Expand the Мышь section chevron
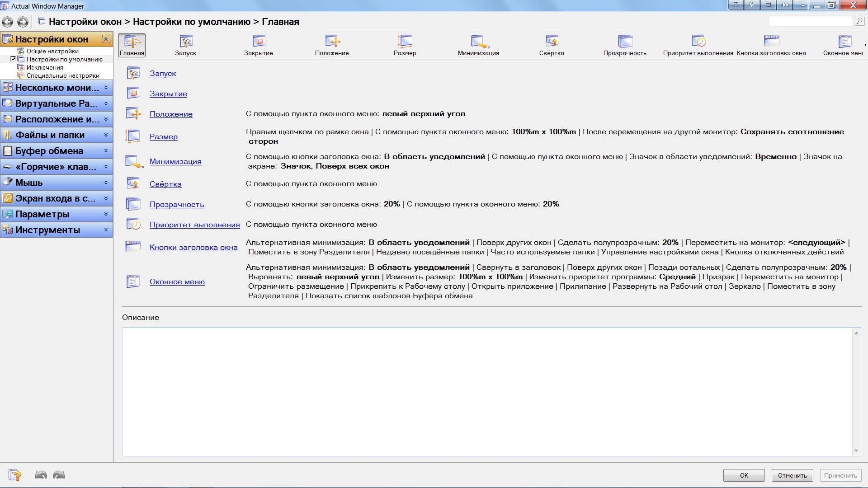 point(106,182)
